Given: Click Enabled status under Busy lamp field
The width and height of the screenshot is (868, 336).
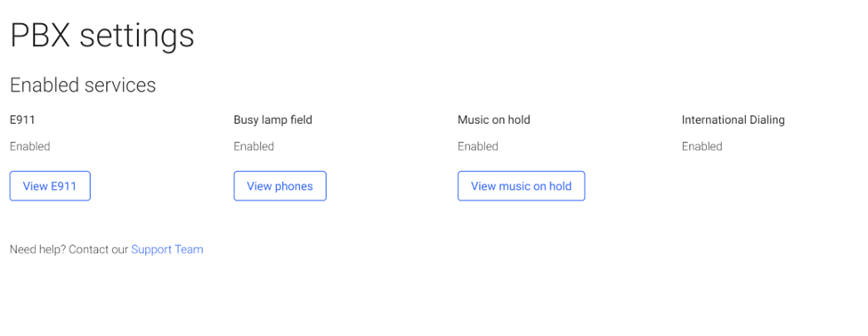Looking at the screenshot, I should [x=254, y=146].
